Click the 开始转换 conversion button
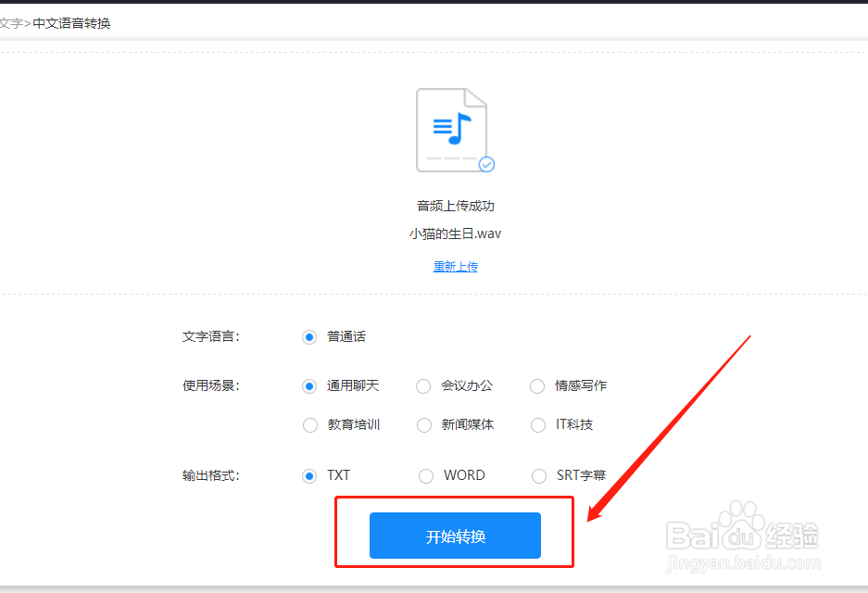868x593 pixels. 454,536
